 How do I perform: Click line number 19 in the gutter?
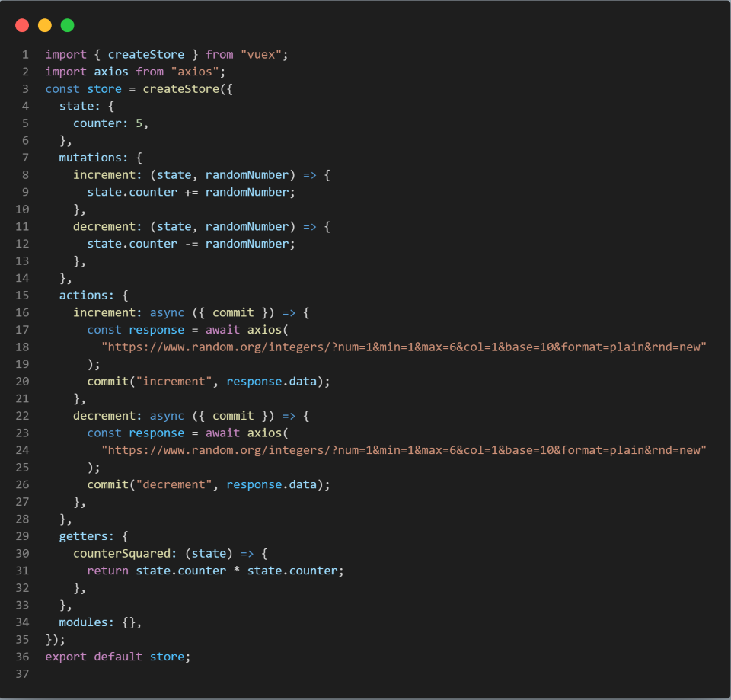coord(22,364)
